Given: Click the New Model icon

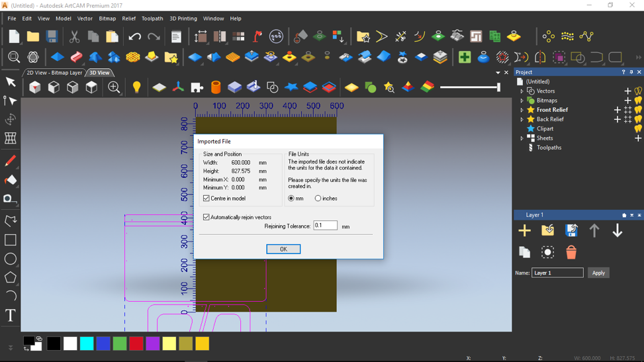Looking at the screenshot, I should [x=14, y=36].
